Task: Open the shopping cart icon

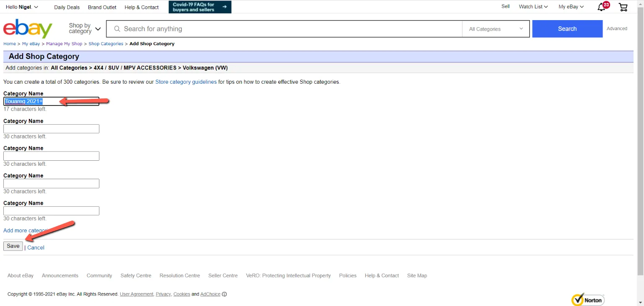Action: coord(623,7)
